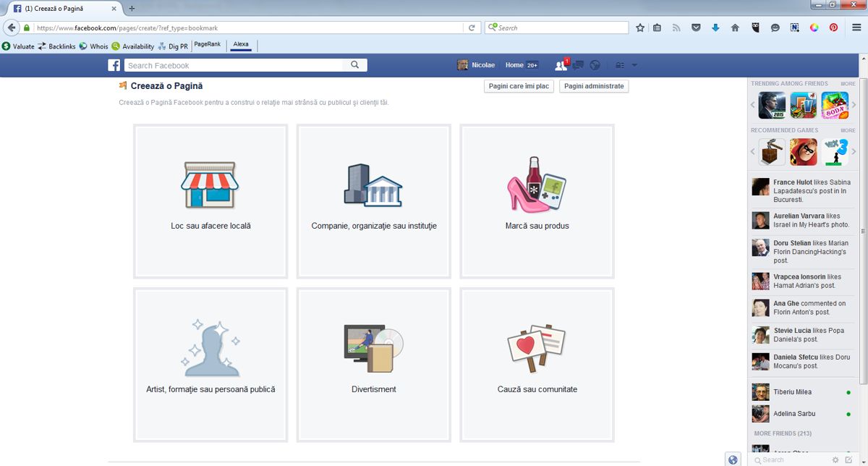The image size is (868, 466).
Task: Open chat with Tiberiu Milea
Action: 803,392
